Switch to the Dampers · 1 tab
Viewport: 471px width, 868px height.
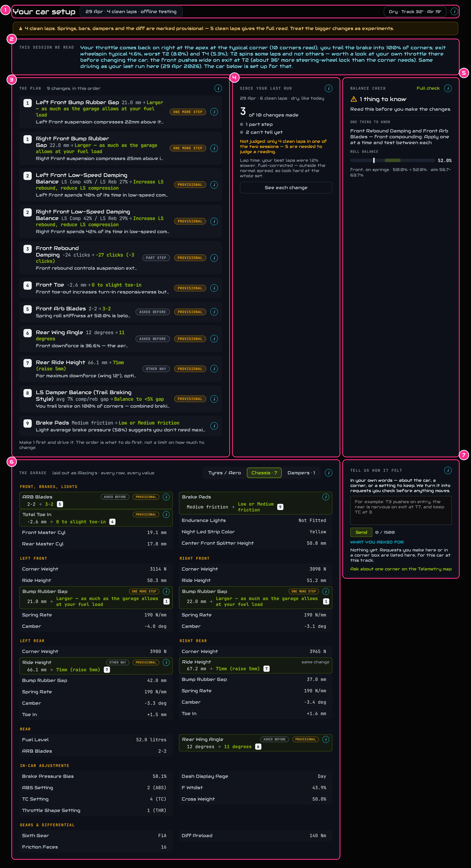click(301, 473)
